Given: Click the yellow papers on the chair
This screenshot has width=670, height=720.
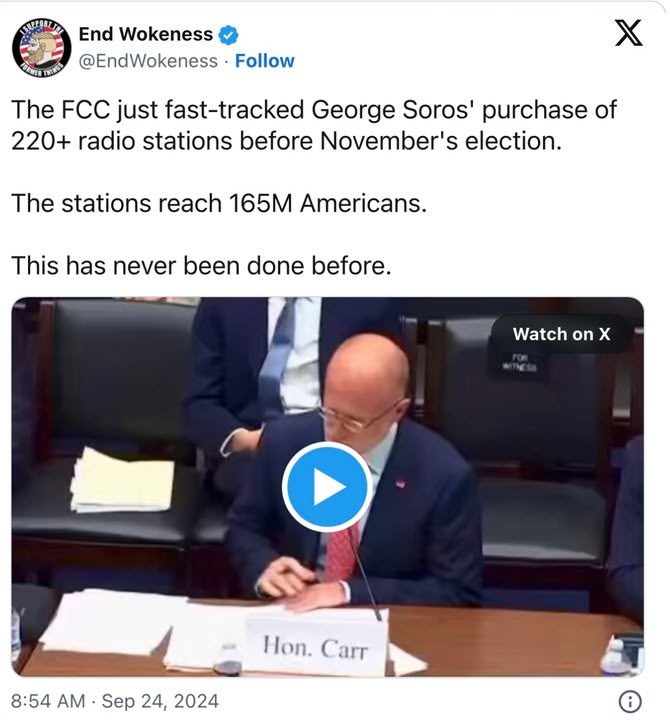Looking at the screenshot, I should click(x=123, y=481).
